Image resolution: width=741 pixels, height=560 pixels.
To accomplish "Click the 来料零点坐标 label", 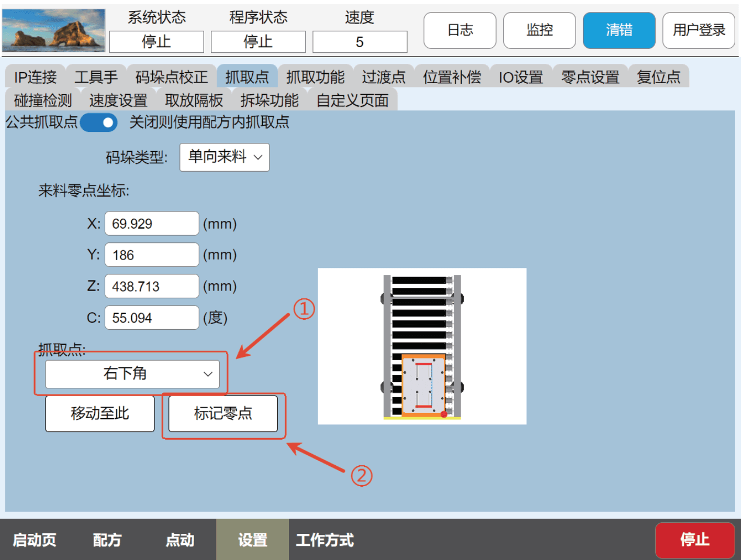I will point(84,191).
